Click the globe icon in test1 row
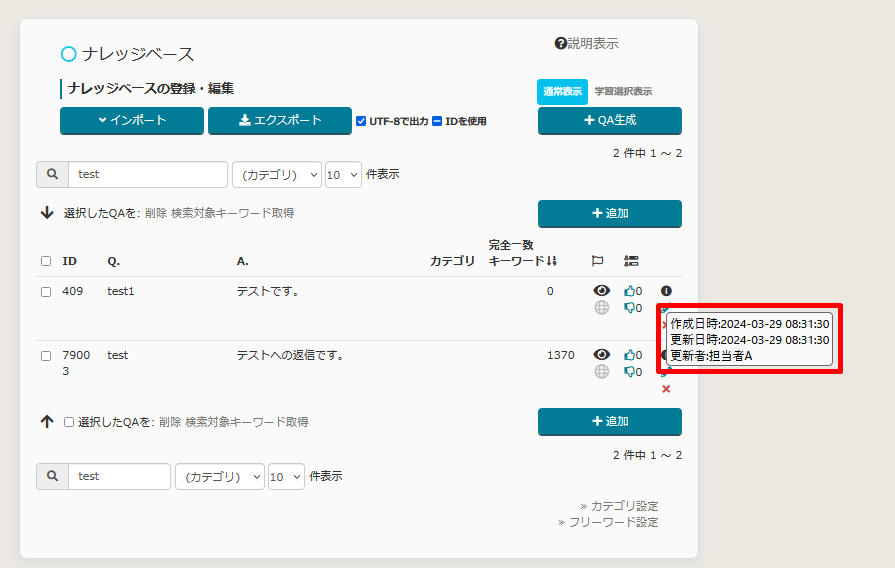This screenshot has height=568, width=895. (601, 308)
